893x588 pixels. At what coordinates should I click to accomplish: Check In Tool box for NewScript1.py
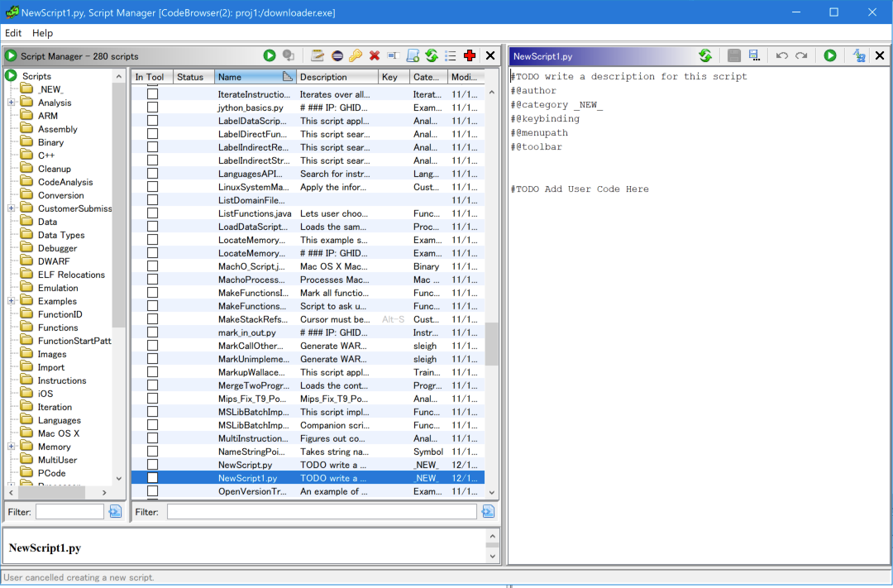(x=152, y=478)
